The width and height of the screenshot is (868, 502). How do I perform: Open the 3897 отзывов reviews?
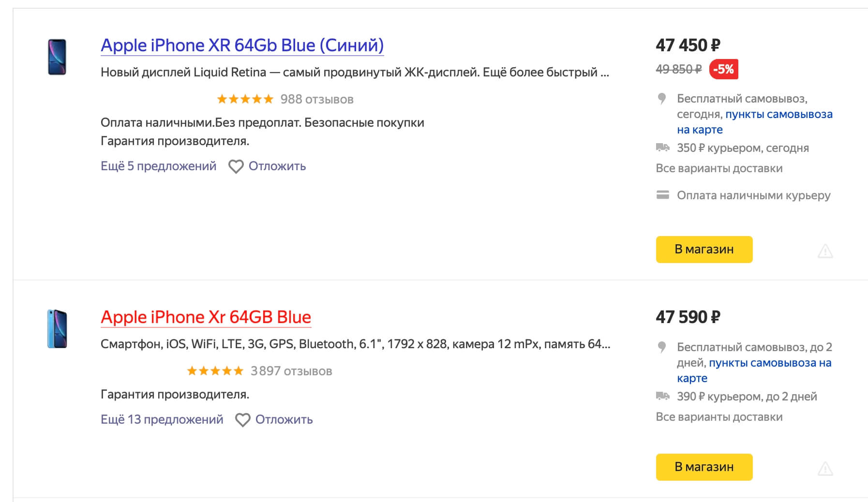click(291, 371)
